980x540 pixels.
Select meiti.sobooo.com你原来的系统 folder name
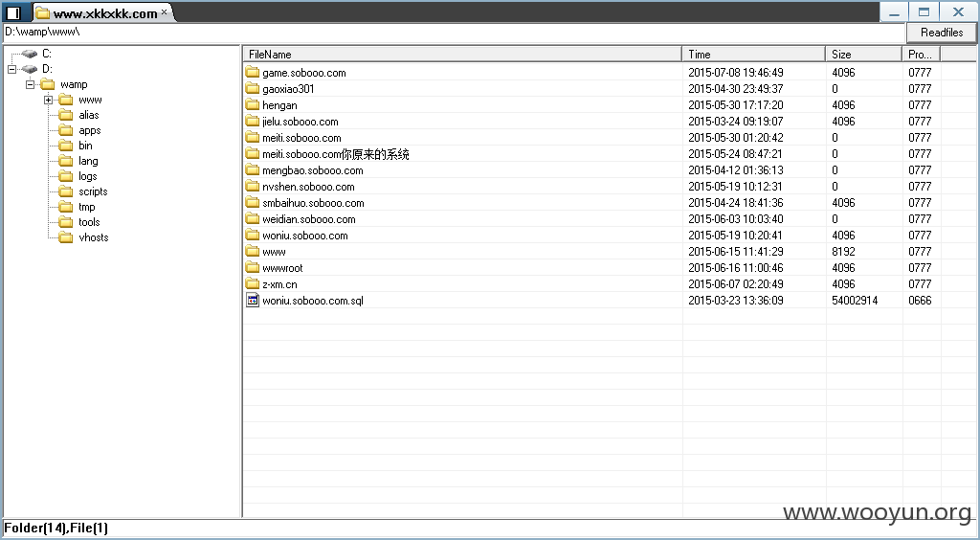[x=336, y=154]
